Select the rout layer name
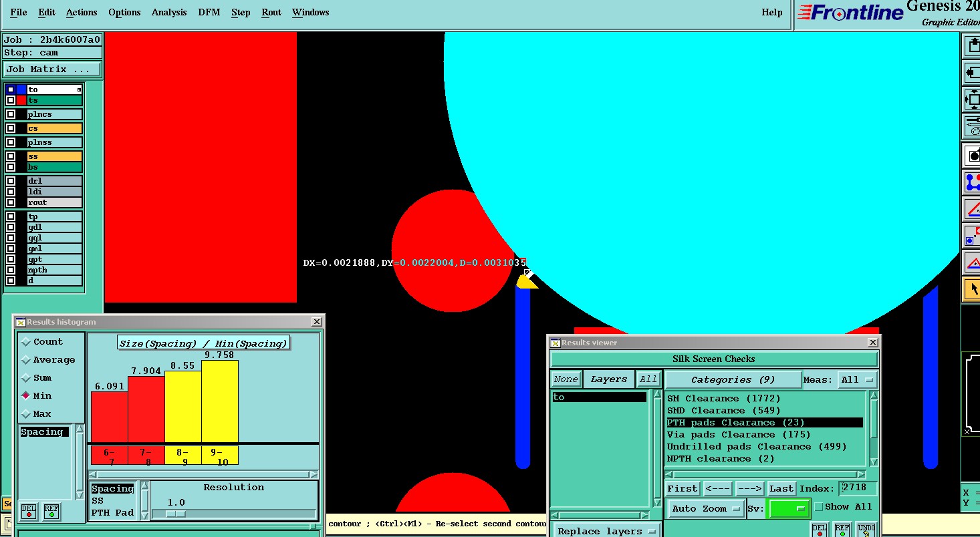The height and width of the screenshot is (537, 980). pyautogui.click(x=54, y=202)
